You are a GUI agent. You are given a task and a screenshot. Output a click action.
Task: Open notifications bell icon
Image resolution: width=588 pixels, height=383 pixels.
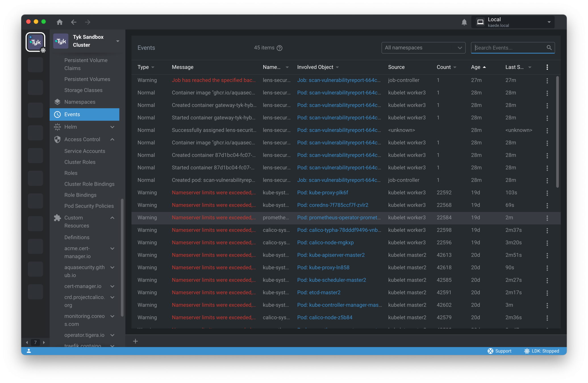point(464,22)
